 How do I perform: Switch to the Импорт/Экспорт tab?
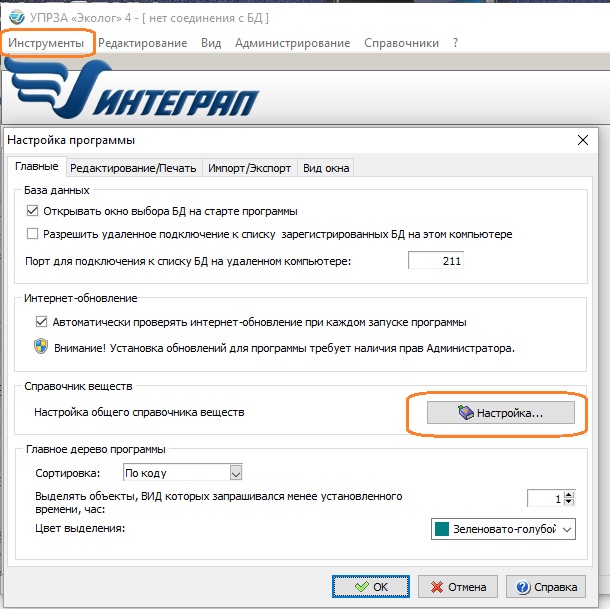point(249,168)
